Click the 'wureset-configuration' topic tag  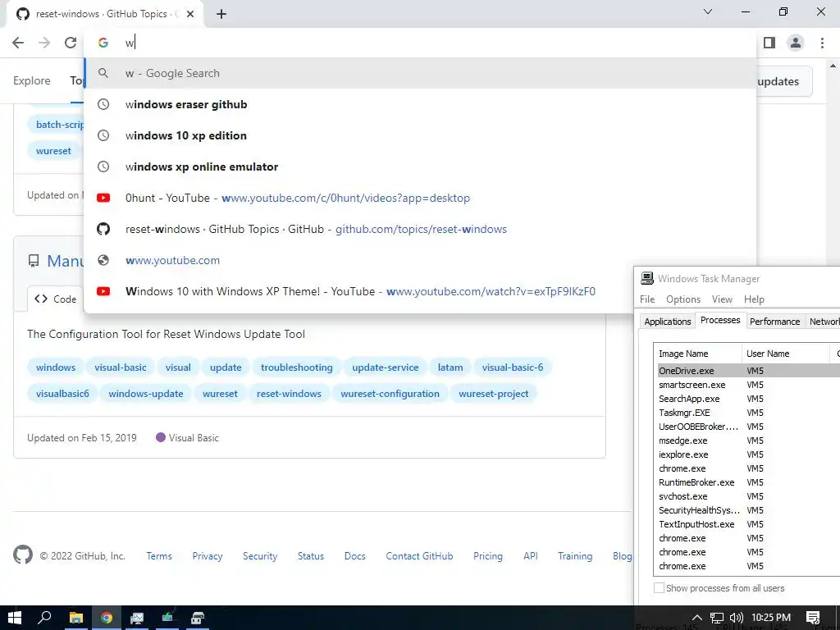(x=390, y=394)
